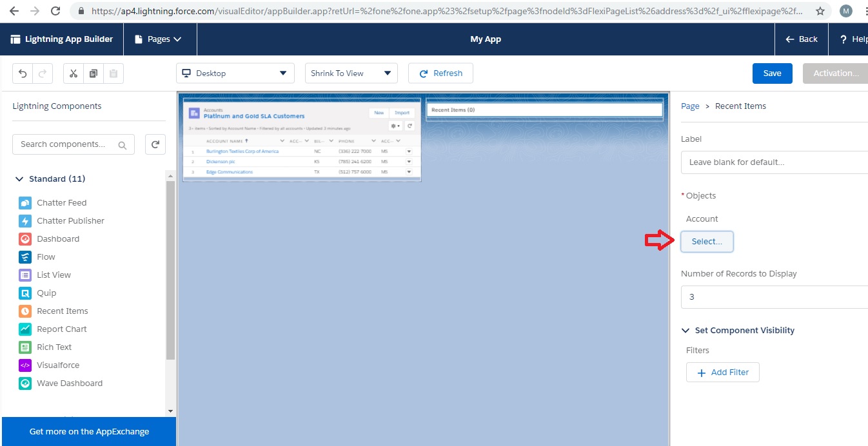Open list view settings gear dropdown

[x=396, y=126]
